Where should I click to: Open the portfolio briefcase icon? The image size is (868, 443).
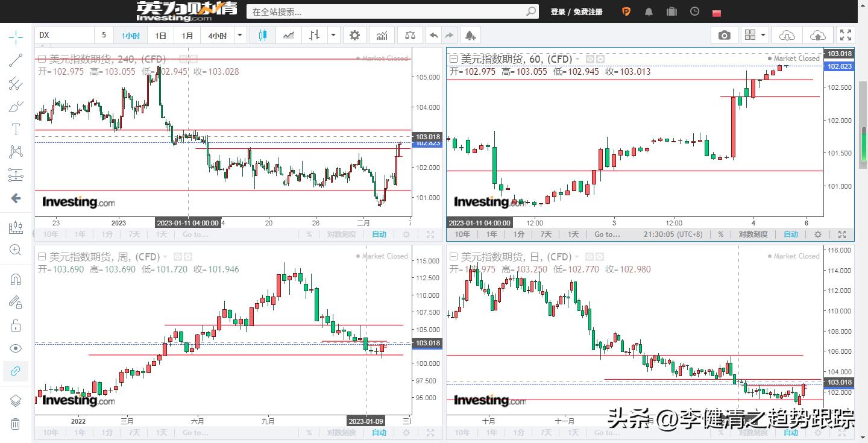point(672,12)
